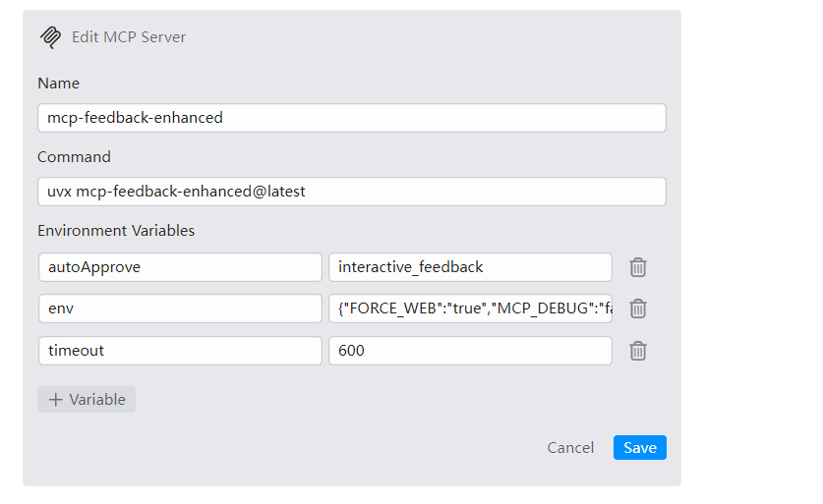Cancel editing the MCP server
Screen dimensions: 823x504
(x=570, y=447)
